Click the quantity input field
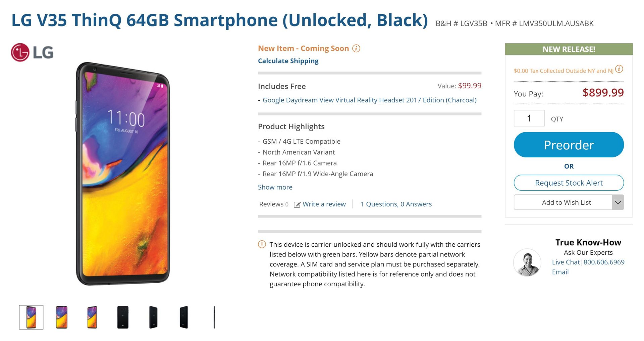Viewport: 644px width, 341px height. coord(529,118)
